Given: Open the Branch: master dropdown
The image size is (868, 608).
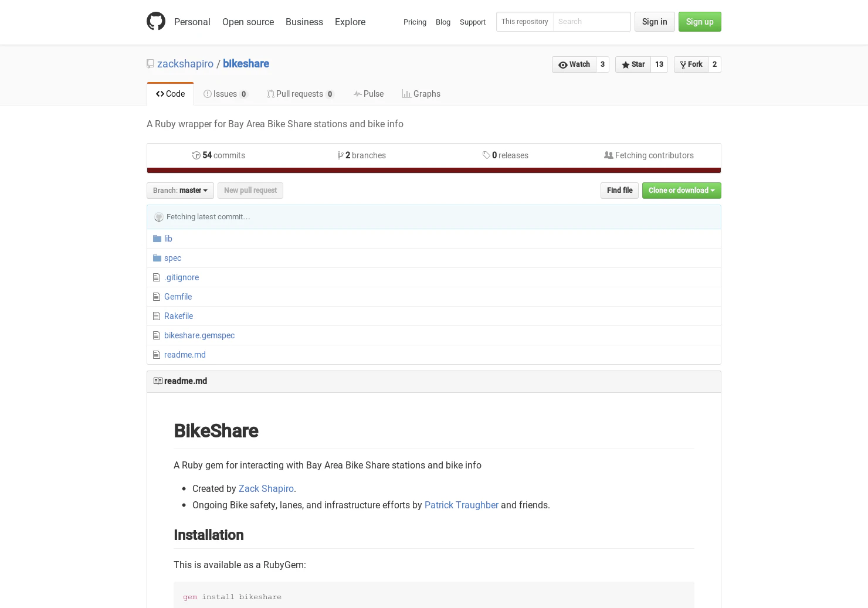Looking at the screenshot, I should click(180, 191).
